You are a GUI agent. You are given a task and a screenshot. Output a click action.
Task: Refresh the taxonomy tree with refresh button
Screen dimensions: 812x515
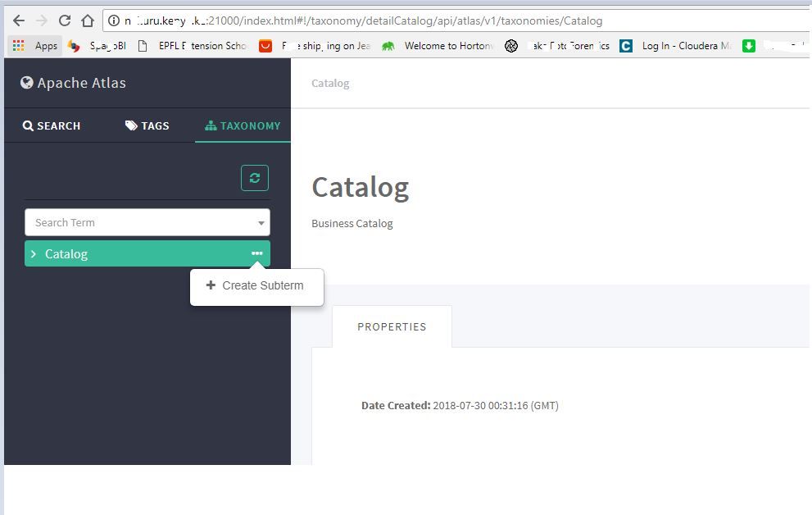(255, 178)
